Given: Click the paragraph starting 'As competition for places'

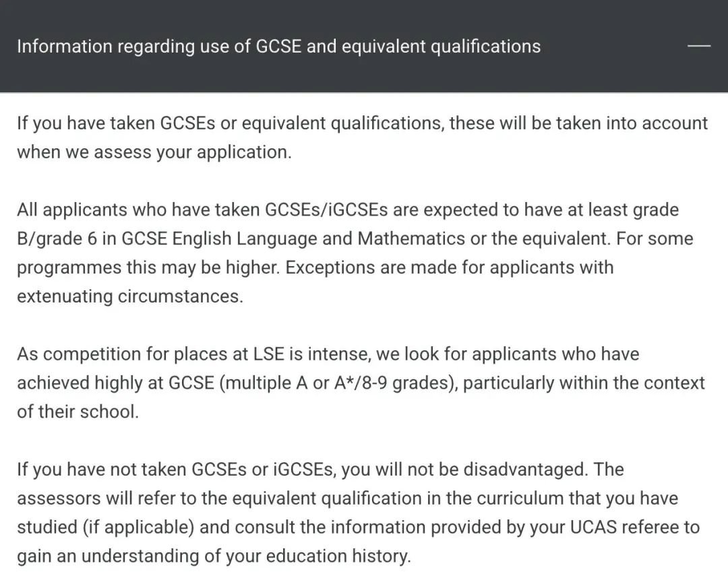Looking at the screenshot, I should [x=361, y=382].
